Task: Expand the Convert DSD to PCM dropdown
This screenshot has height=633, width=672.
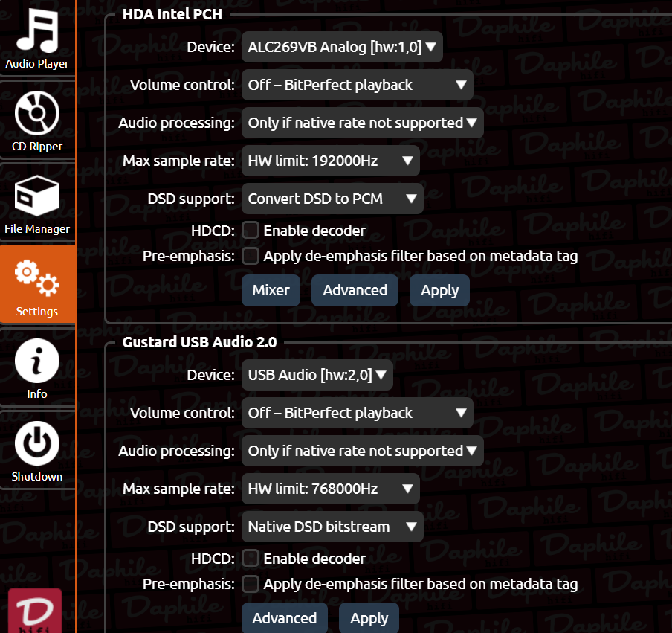Action: coord(332,199)
